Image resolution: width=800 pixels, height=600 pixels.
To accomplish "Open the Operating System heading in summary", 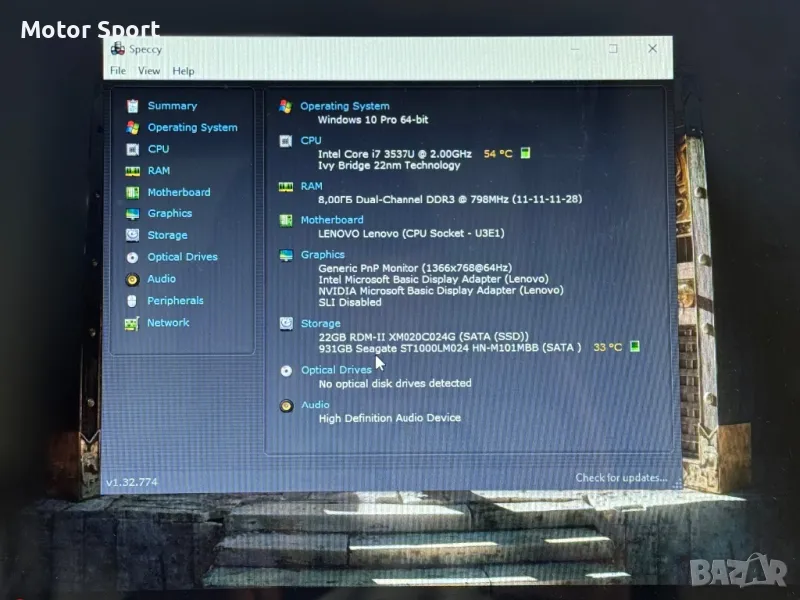I will point(345,106).
